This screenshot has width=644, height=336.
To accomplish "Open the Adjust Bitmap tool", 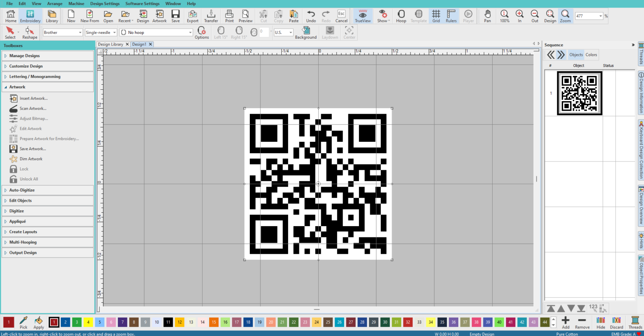I will pyautogui.click(x=34, y=118).
